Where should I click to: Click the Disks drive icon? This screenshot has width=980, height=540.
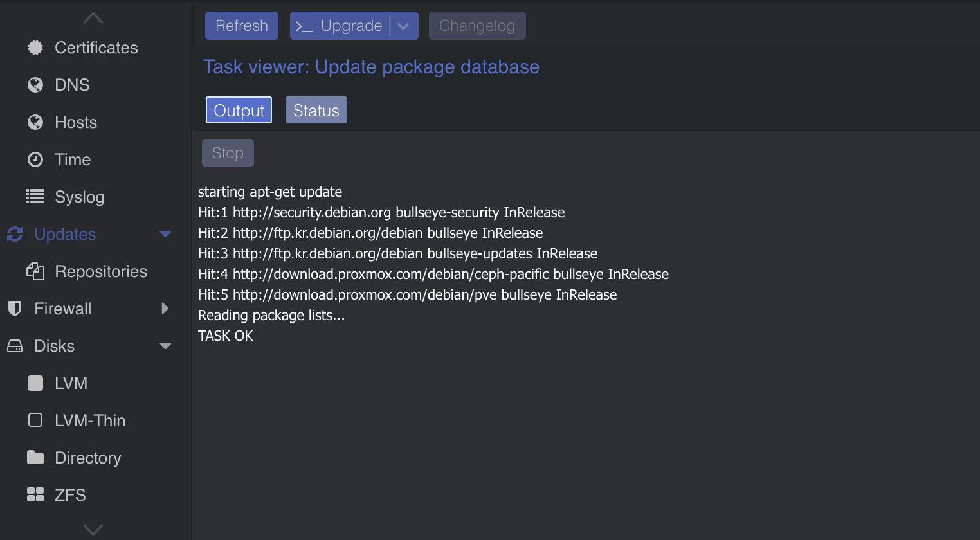coord(15,346)
